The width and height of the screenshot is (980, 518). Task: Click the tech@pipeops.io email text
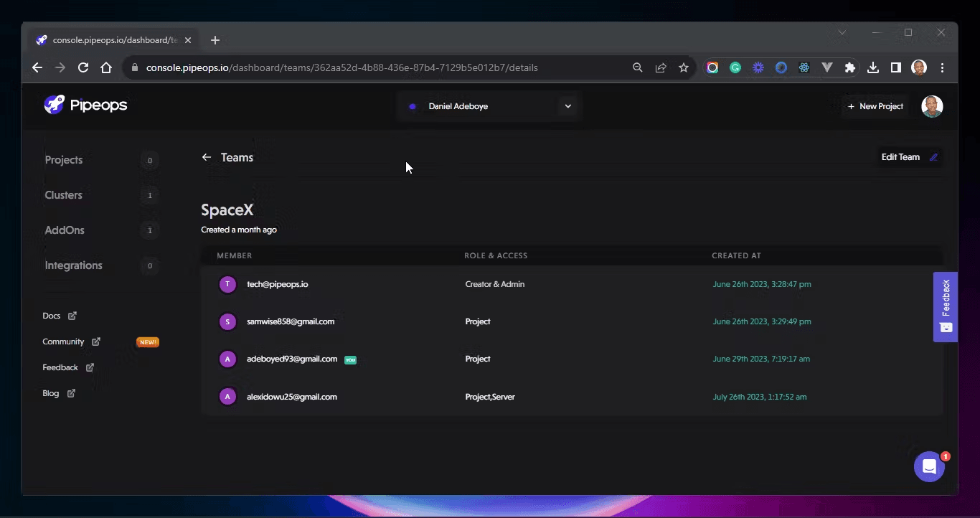[277, 284]
